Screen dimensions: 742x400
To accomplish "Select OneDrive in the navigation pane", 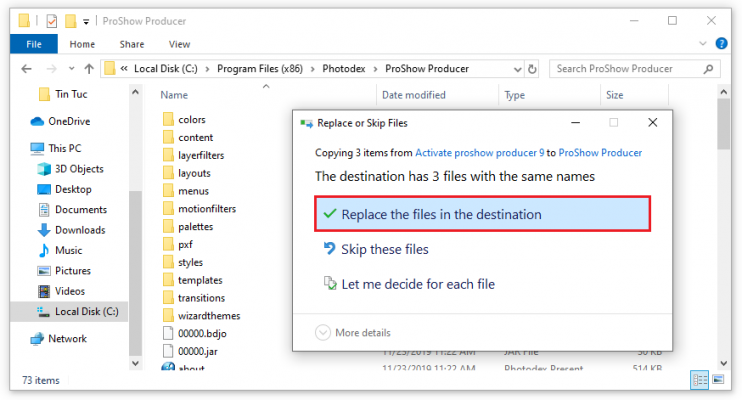I will (68, 121).
